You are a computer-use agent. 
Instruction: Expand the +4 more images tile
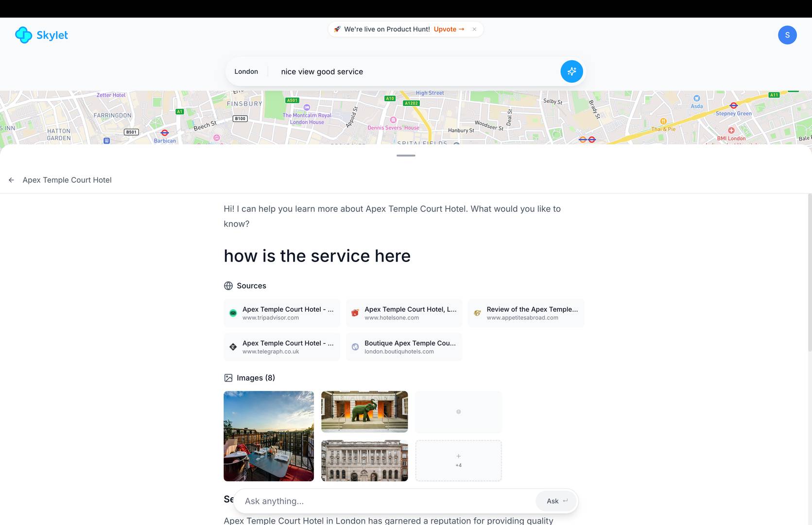coord(458,461)
